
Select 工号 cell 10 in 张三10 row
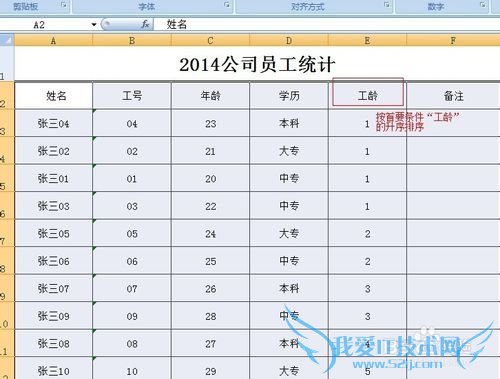pos(132,368)
